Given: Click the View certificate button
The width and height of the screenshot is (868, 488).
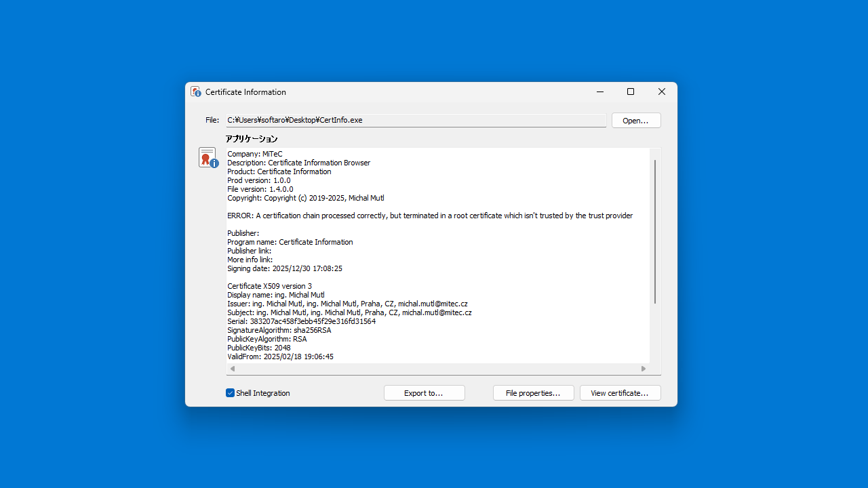Looking at the screenshot, I should coord(619,392).
